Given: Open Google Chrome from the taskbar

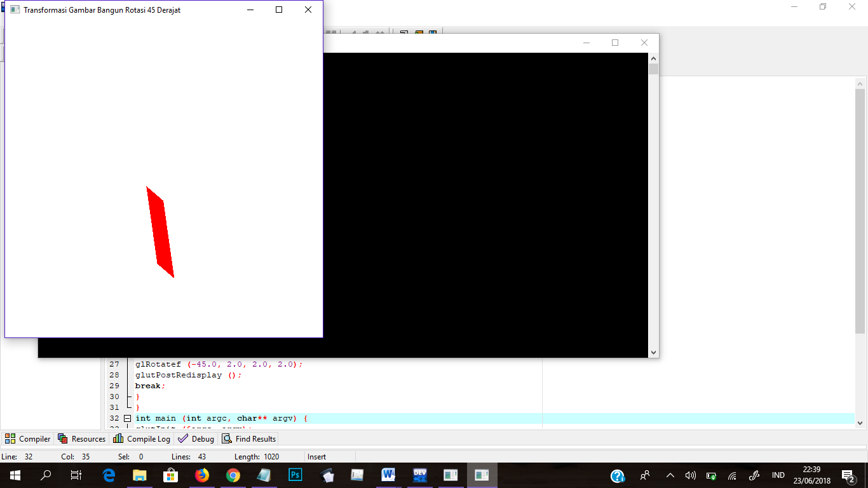Looking at the screenshot, I should tap(233, 475).
